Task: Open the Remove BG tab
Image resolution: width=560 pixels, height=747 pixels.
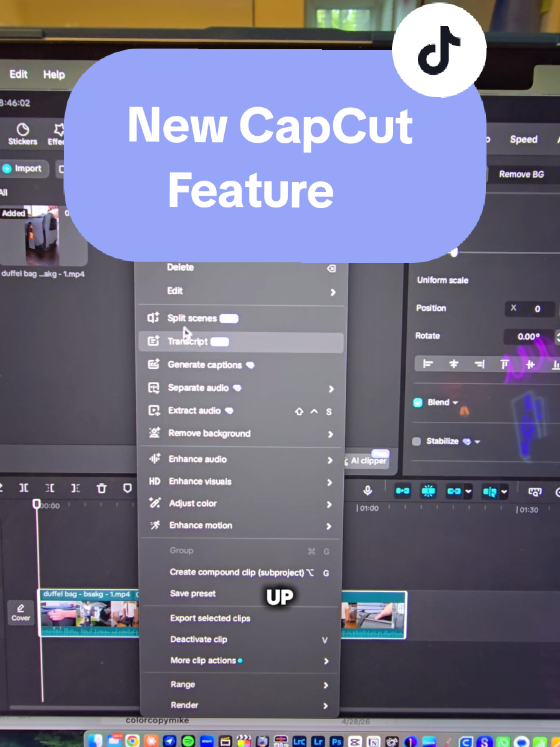Action: (521, 174)
